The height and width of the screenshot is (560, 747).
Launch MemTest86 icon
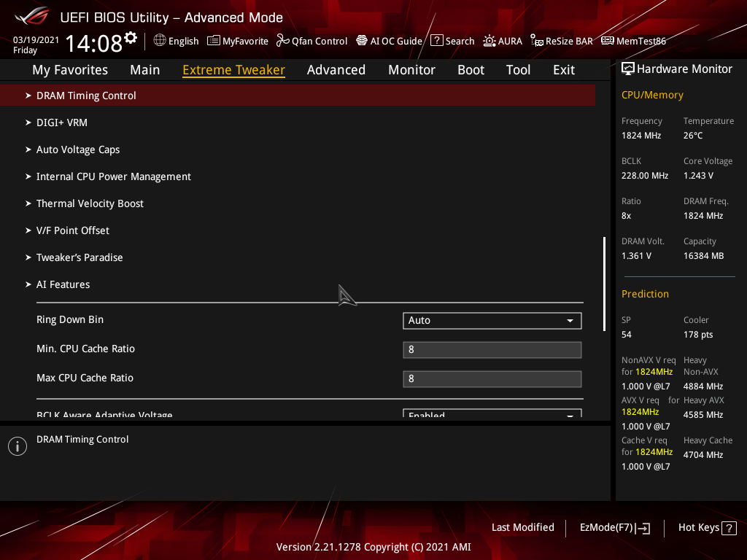click(608, 41)
